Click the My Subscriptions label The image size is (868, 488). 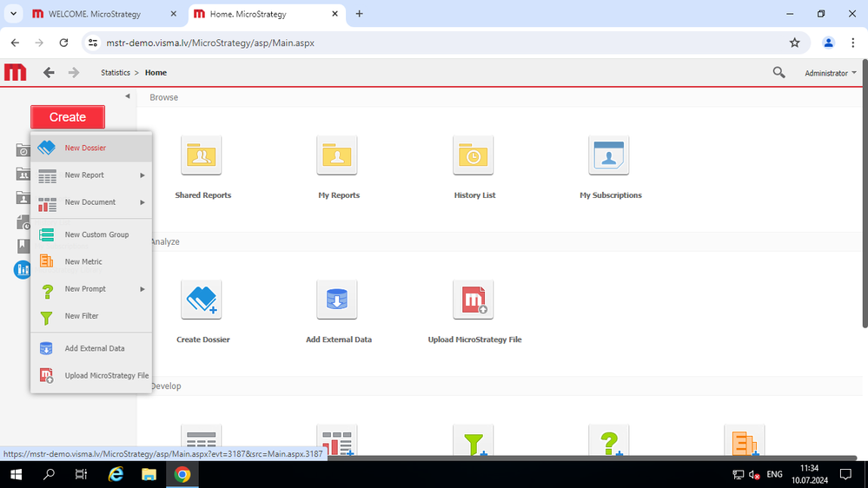tap(611, 195)
